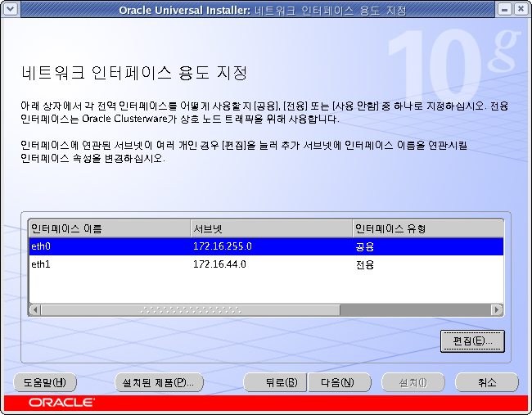Click the 서브넷 column header
This screenshot has width=532, height=415.
point(272,228)
